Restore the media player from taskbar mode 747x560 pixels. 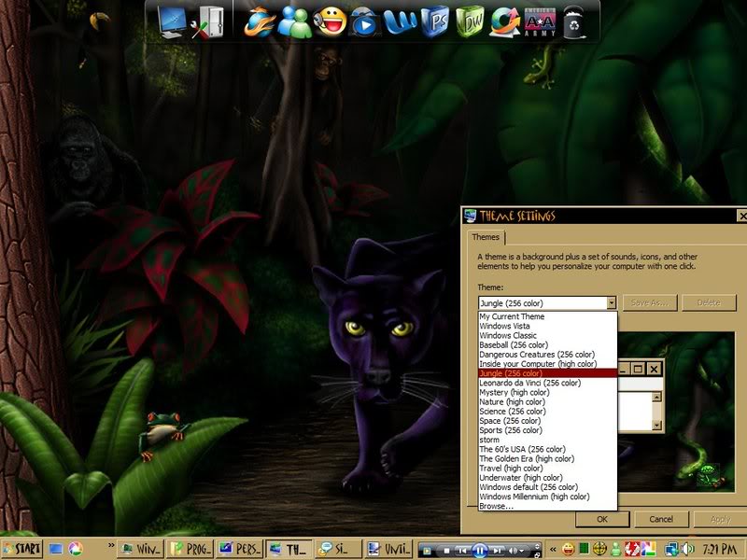click(x=537, y=554)
